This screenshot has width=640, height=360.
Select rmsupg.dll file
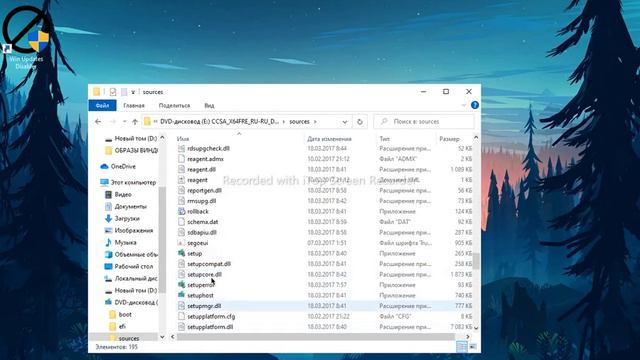point(202,201)
